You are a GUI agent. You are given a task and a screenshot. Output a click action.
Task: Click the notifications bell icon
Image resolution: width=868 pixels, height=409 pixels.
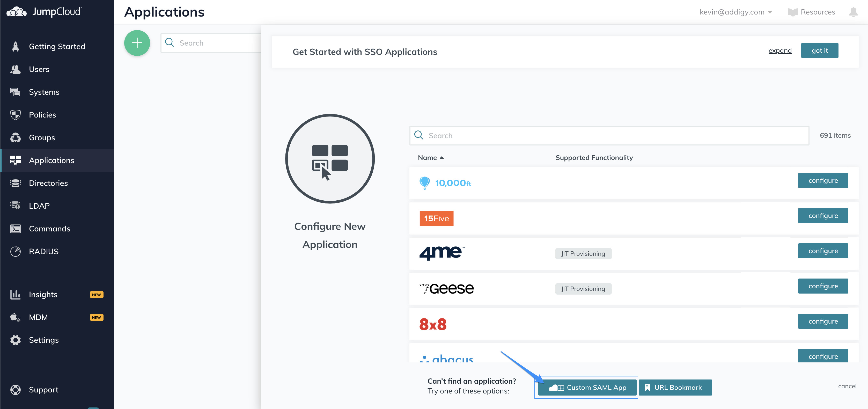[853, 12]
